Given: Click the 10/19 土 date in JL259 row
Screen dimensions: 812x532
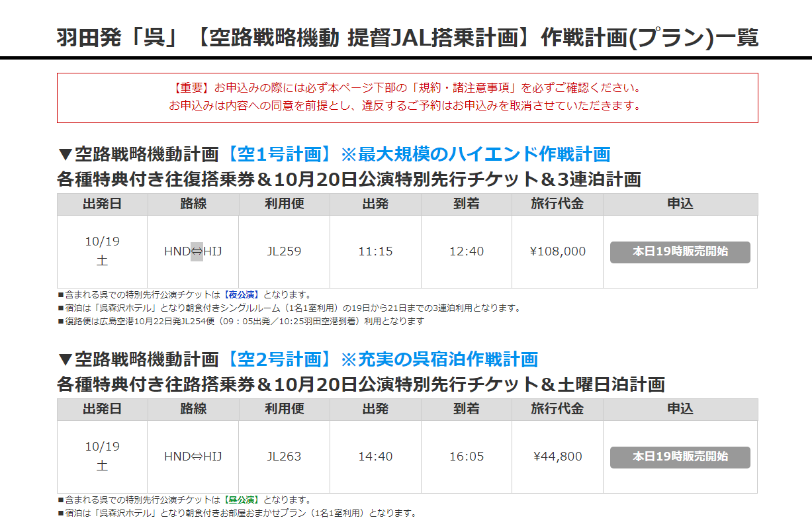Looking at the screenshot, I should tap(102, 251).
